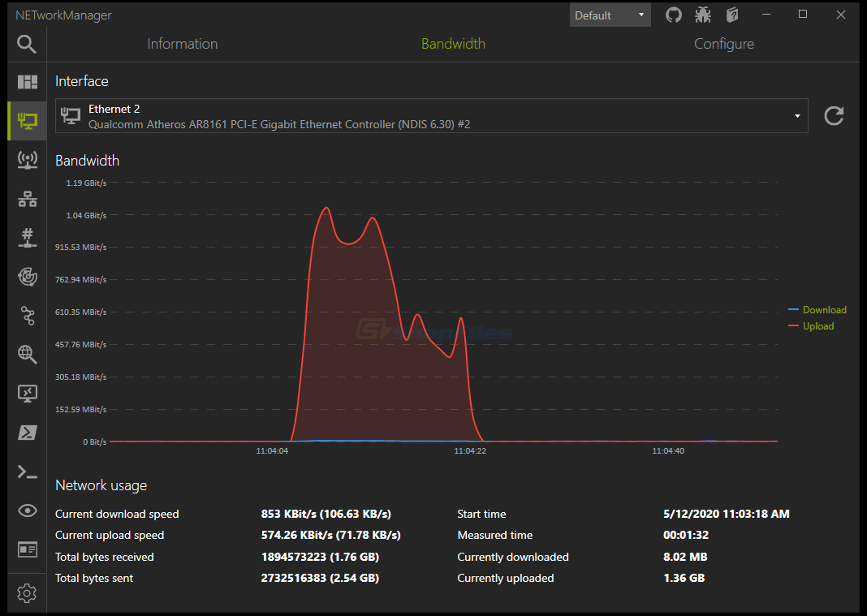Open the application search in the sidebar
Screen dimensions: 867x616
tap(27, 44)
